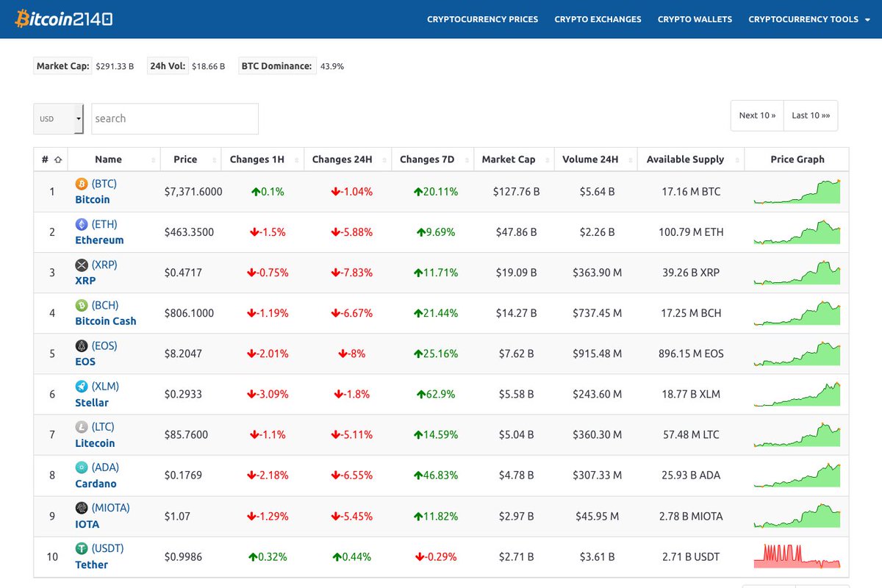Image resolution: width=882 pixels, height=588 pixels.
Task: Sort by Market Cap column
Action: tap(513, 159)
